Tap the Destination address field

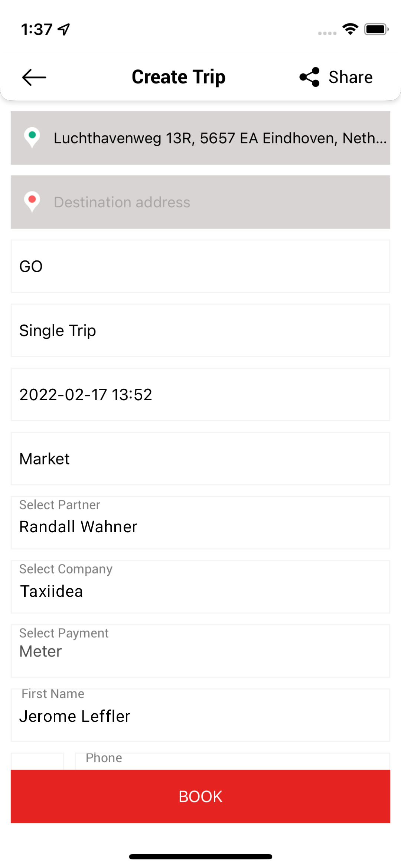[x=220, y=202]
